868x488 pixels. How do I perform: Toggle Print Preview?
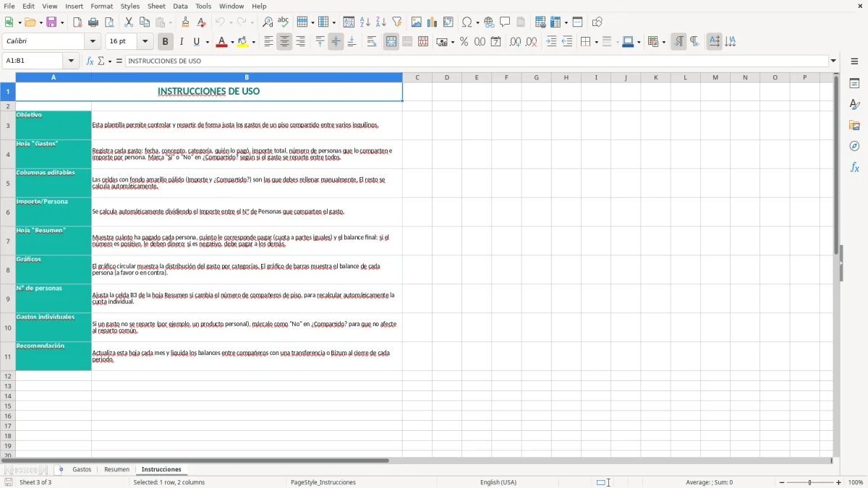click(x=109, y=22)
